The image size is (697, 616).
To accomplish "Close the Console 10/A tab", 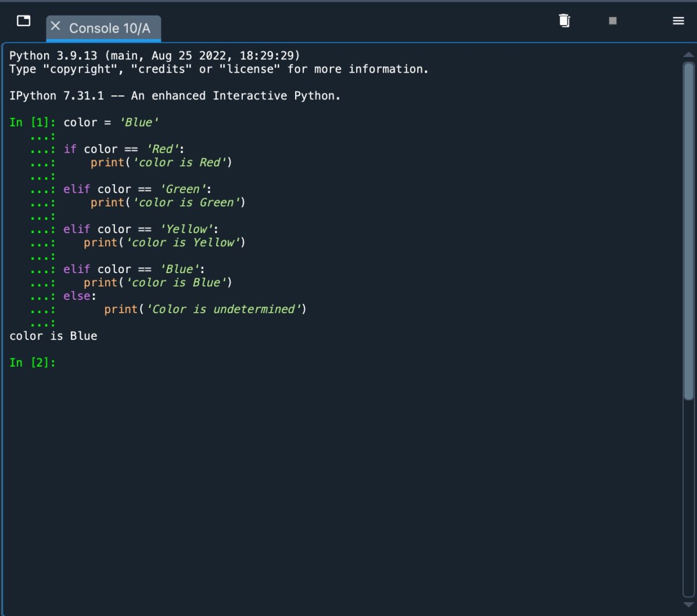I will (56, 26).
